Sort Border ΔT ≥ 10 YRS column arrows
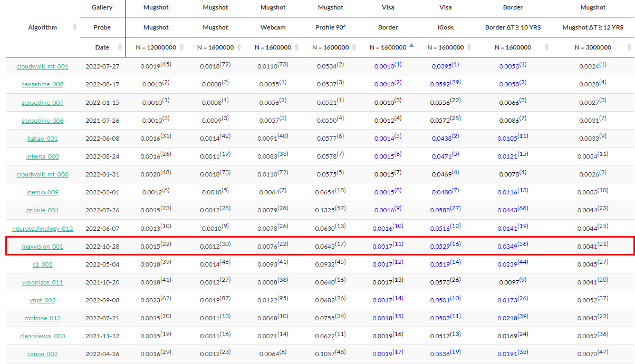 [546, 47]
